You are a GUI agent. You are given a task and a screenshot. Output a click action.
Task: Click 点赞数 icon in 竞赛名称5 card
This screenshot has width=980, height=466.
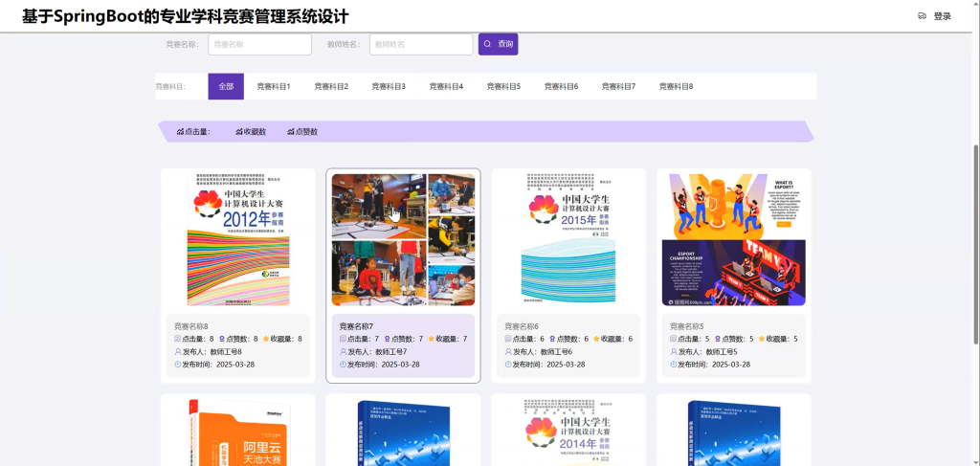(716, 339)
